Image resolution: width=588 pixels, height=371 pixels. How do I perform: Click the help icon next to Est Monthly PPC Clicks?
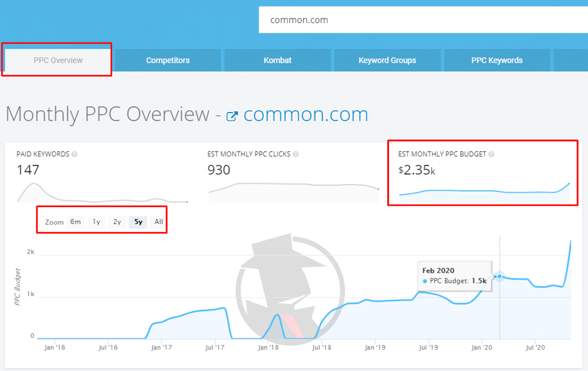coord(296,154)
